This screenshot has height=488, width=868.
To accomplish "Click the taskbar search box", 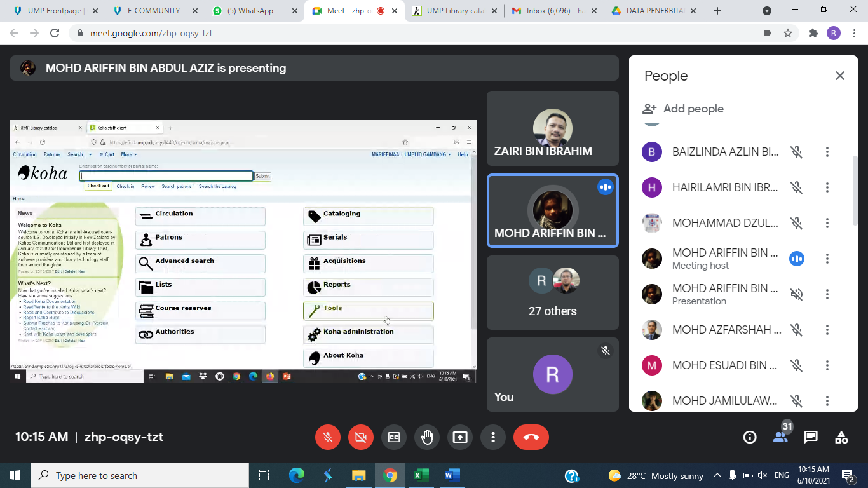I will point(140,475).
